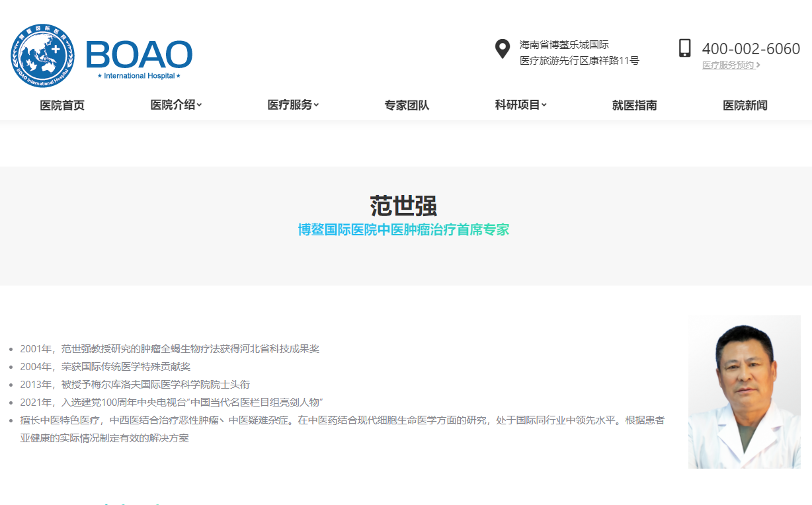Select 就医指南 from the navigation bar
The image size is (812, 505).
pos(634,105)
